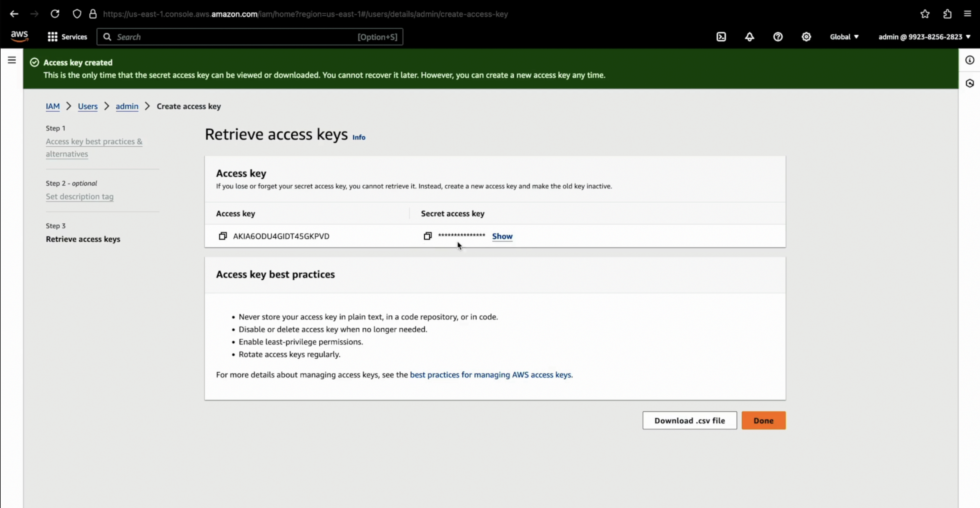Copy the access key ID

223,236
